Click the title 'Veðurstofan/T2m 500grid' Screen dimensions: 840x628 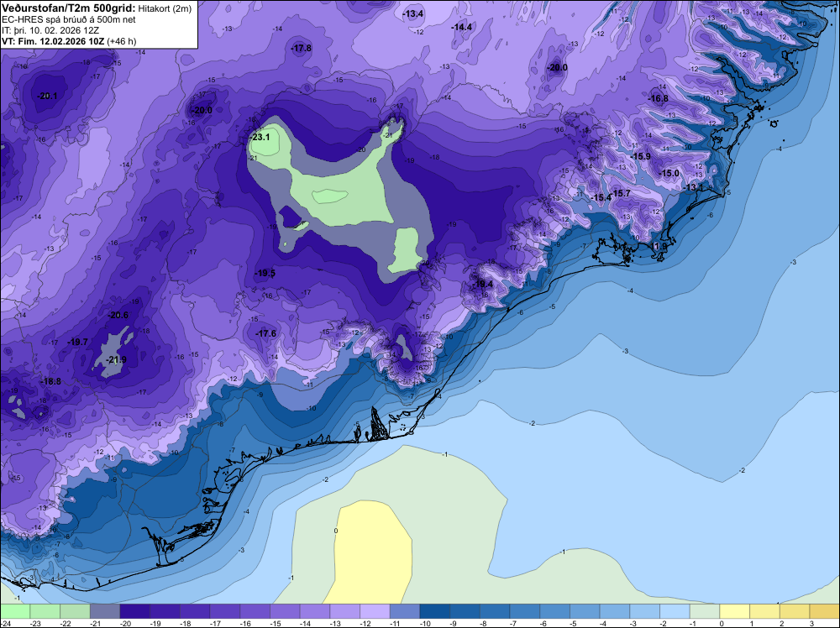[x=69, y=8]
